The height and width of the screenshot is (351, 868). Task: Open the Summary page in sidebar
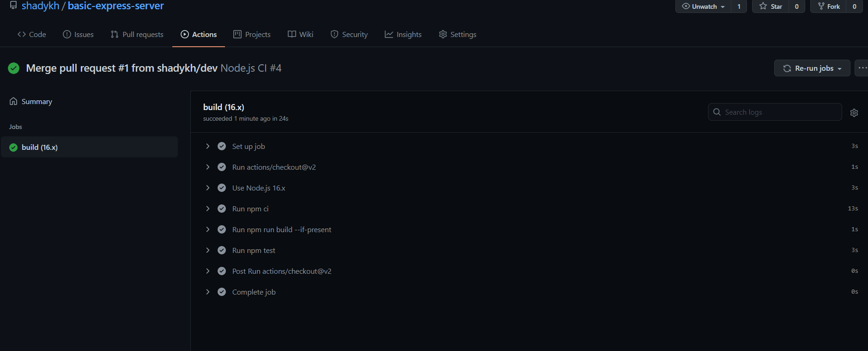click(31, 101)
